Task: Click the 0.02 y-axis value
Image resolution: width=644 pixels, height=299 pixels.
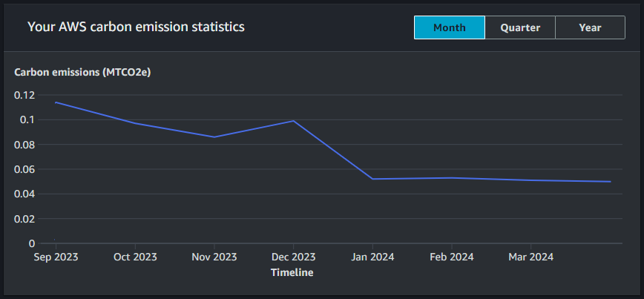Action: [x=24, y=218]
